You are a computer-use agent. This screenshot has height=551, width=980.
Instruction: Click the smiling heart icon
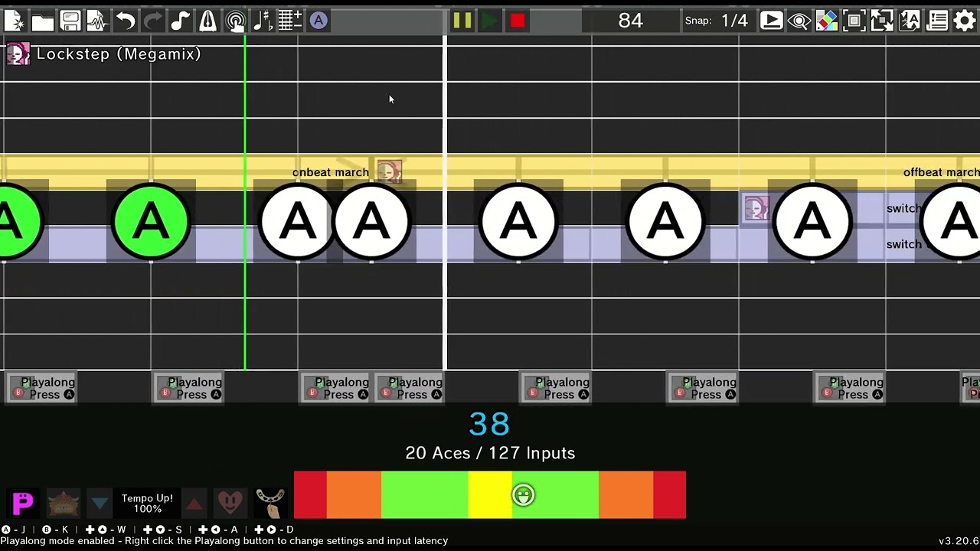(x=230, y=503)
